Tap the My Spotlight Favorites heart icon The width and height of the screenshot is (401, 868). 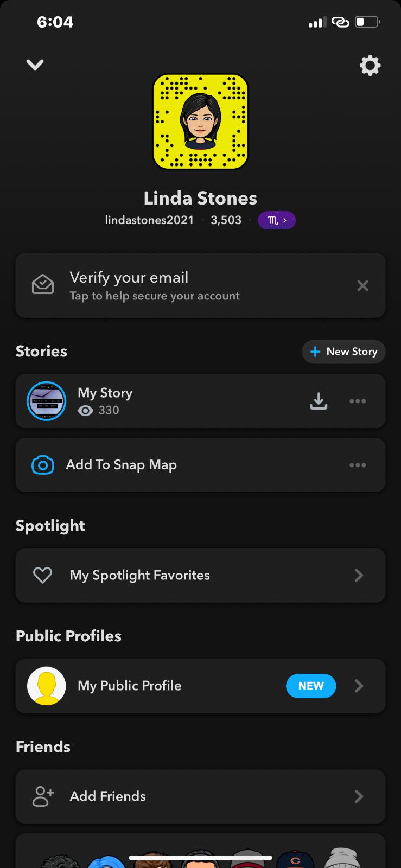pyautogui.click(x=42, y=575)
